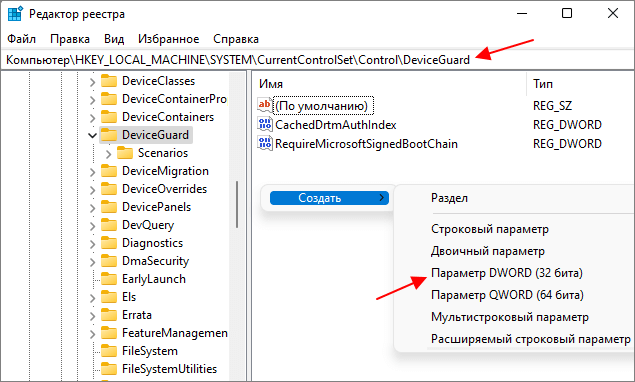
Task: Click the DeviceContainerPro folder icon
Action: click(109, 99)
